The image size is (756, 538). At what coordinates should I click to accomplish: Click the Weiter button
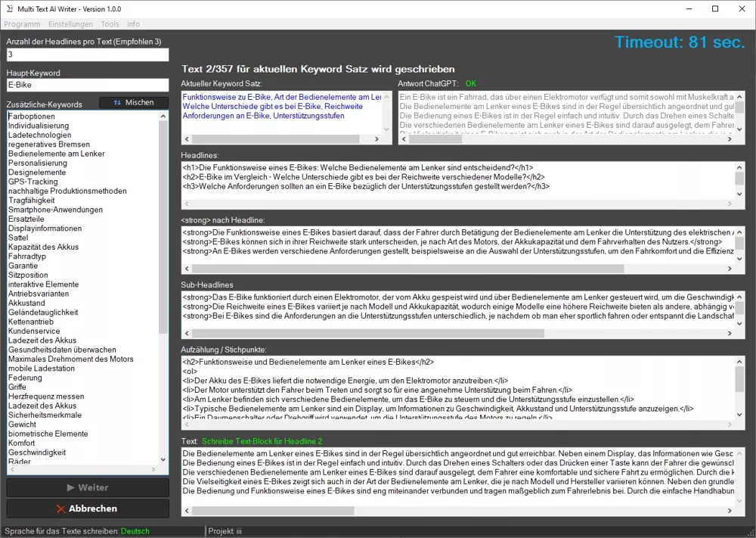[x=88, y=487]
